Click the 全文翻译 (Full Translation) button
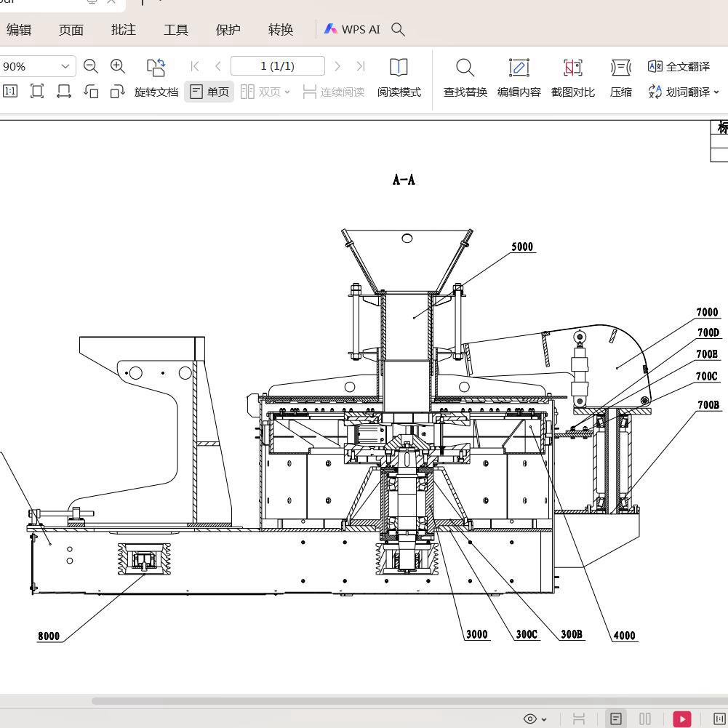 coord(679,66)
